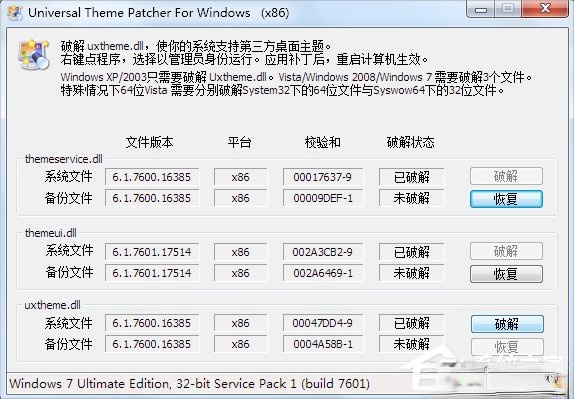Click themeservice.dll backup file x86 platform field
The height and width of the screenshot is (399, 574).
[241, 198]
